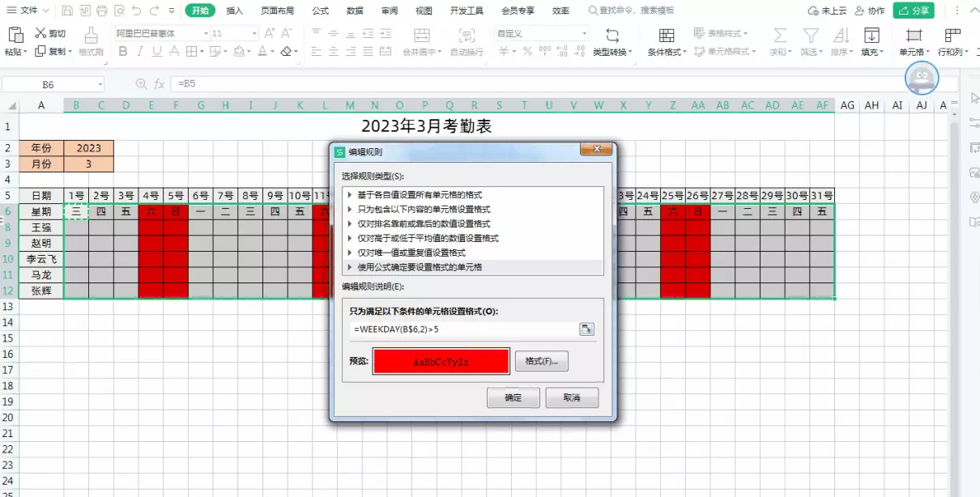Click the Collaborate (协作) button

(x=869, y=11)
